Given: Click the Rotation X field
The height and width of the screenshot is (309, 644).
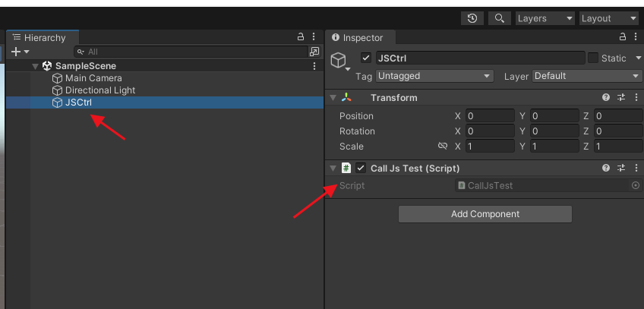Looking at the screenshot, I should tap(490, 131).
